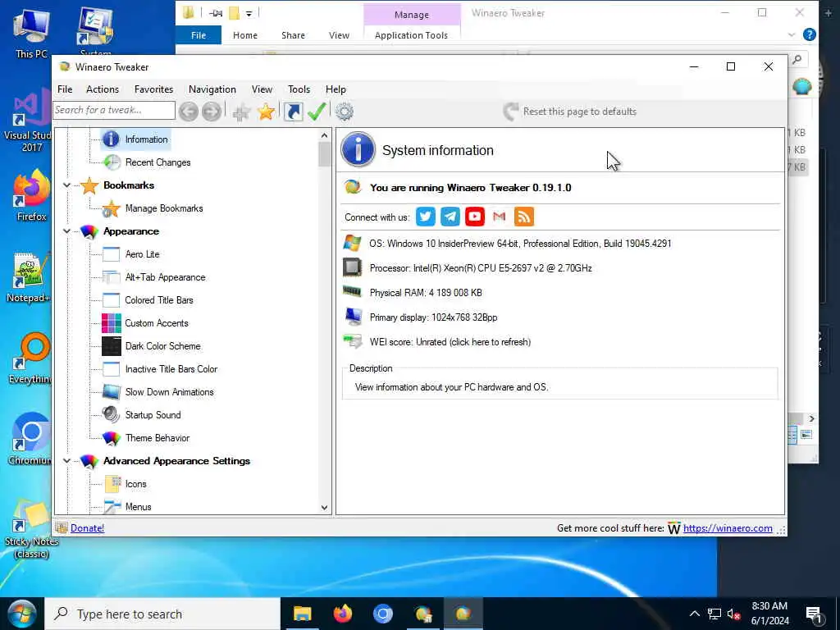Screen dimensions: 840x630
Task: Open the winaero.com link
Action: (728, 528)
